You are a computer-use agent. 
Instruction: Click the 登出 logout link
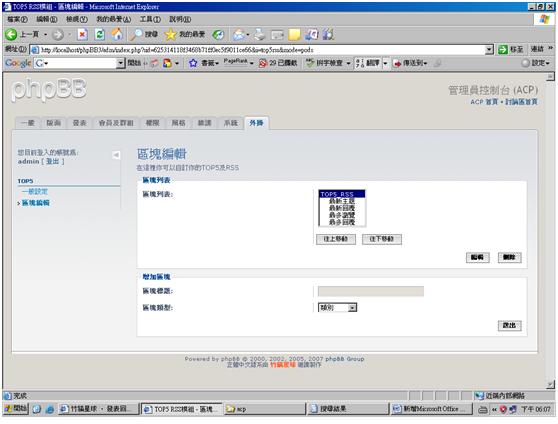[x=53, y=161]
